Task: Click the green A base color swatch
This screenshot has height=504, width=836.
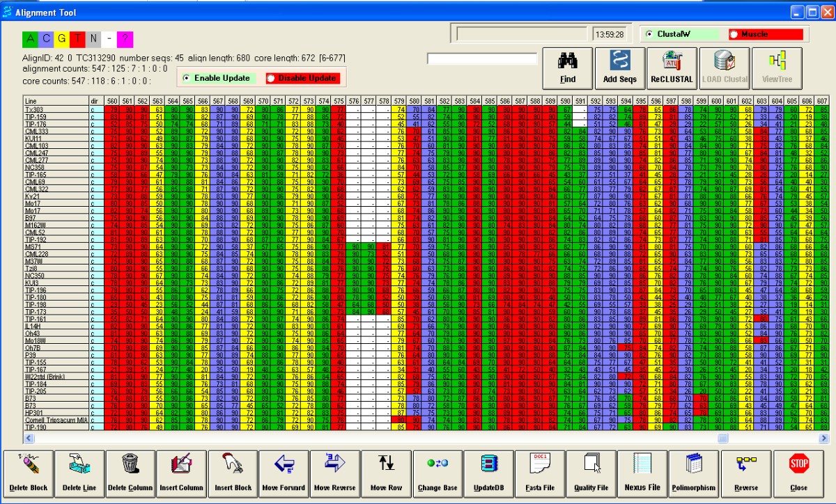Action: pos(31,39)
